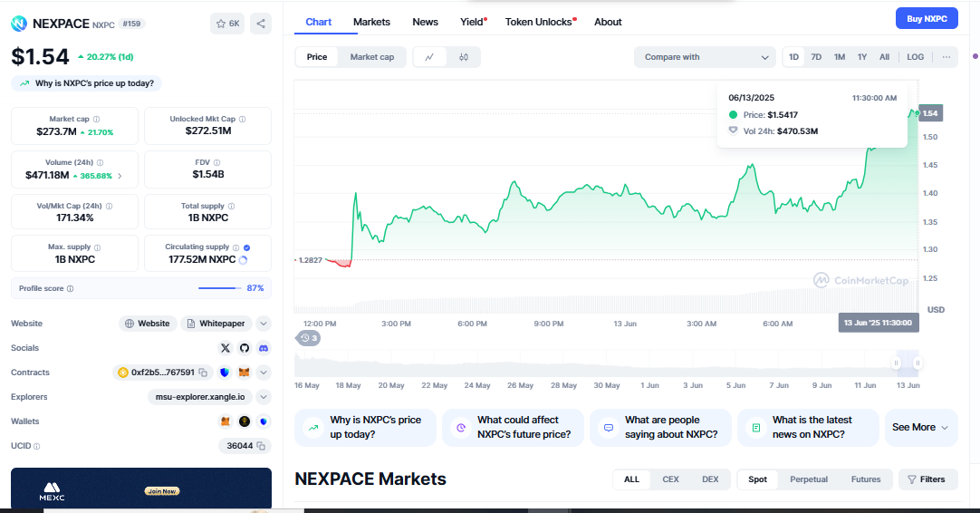The width and height of the screenshot is (980, 513).
Task: Expand See More questions
Action: [921, 427]
